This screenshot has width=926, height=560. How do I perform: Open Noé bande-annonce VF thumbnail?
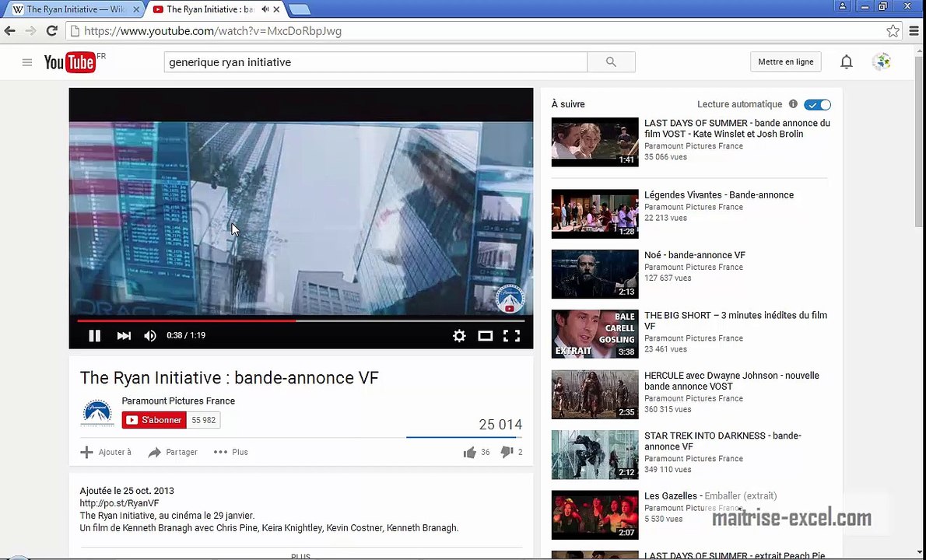tap(595, 274)
